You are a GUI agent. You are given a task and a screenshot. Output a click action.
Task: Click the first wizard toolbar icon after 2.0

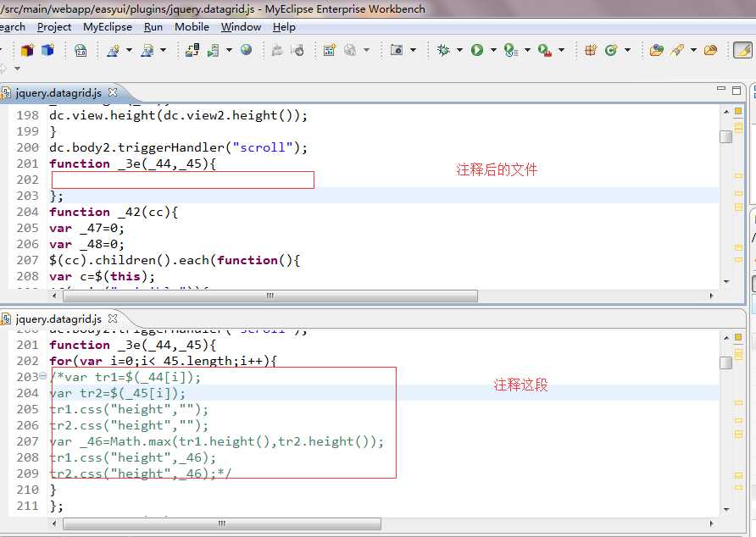click(114, 50)
